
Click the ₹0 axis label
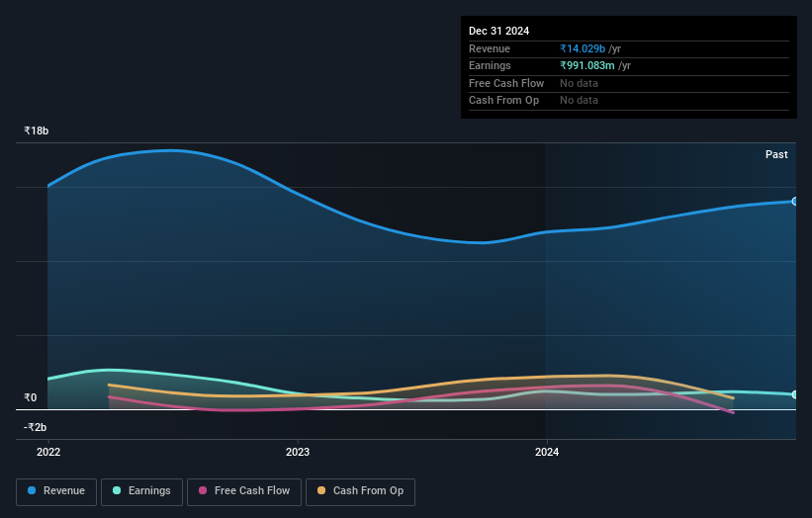click(x=31, y=398)
